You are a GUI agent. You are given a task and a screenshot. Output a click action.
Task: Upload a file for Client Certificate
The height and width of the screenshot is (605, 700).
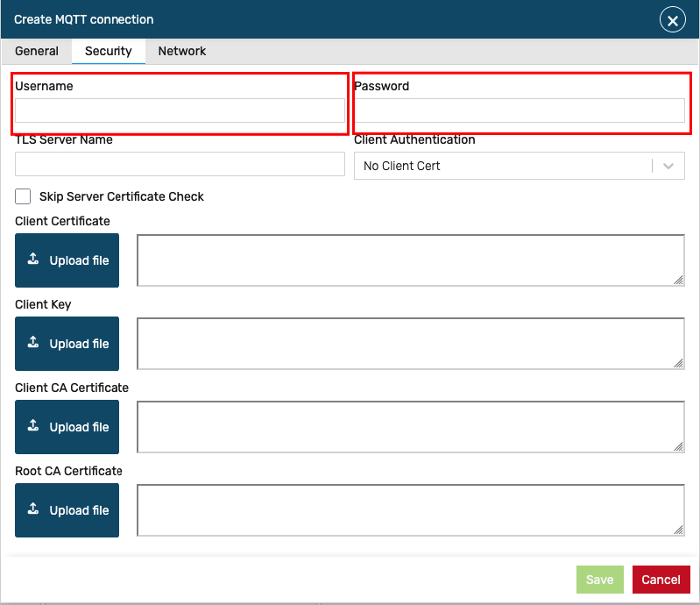tap(67, 260)
